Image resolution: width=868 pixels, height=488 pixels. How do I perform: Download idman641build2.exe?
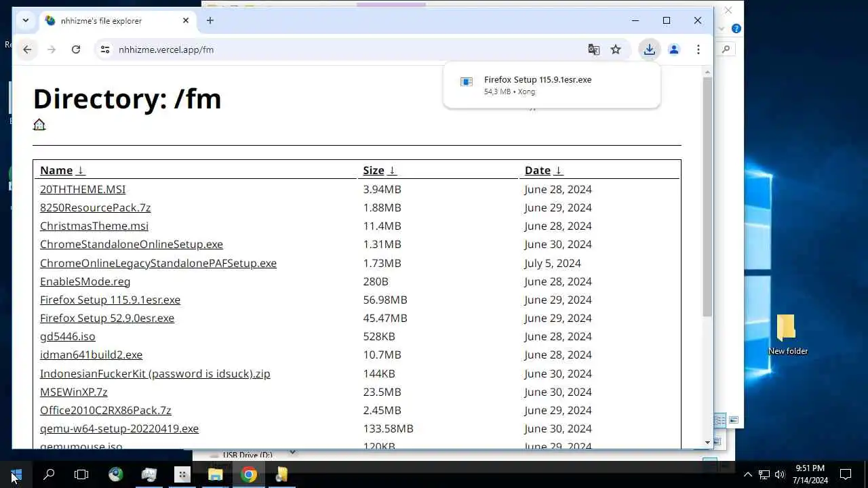coord(91,354)
